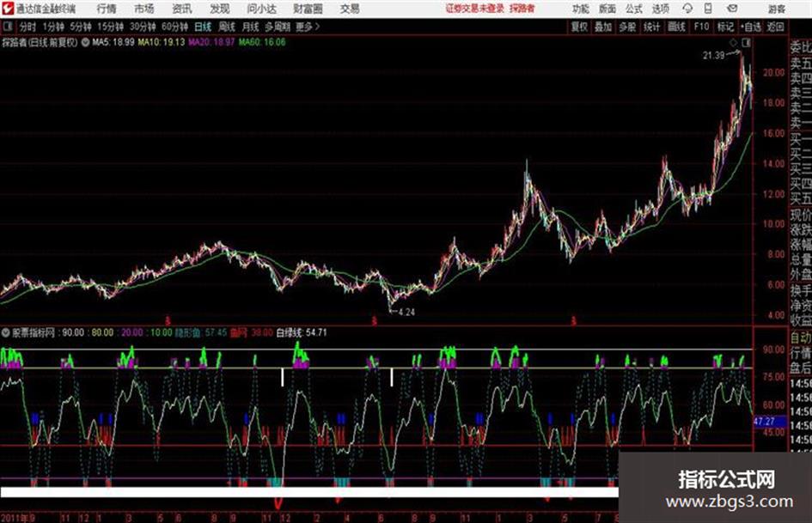Click the diamond icon at chart corner
The image size is (812, 523).
(x=733, y=43)
